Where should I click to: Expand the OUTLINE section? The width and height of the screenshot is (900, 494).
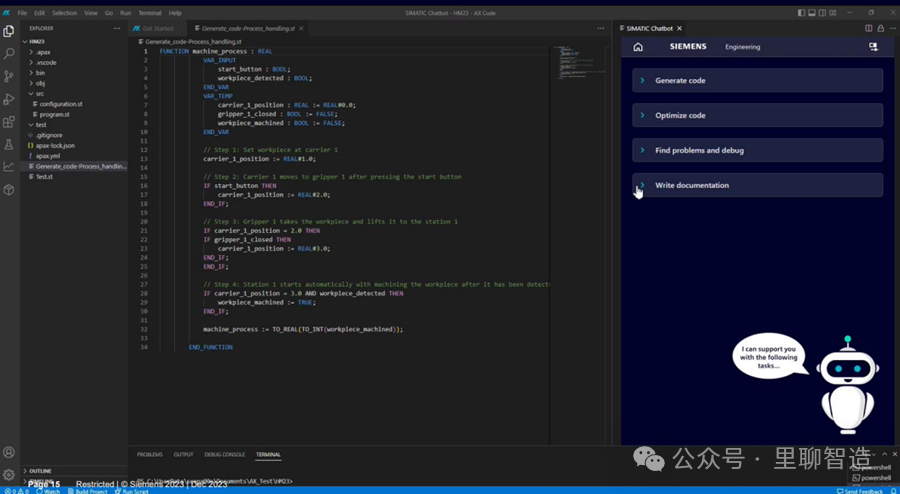pos(75,471)
